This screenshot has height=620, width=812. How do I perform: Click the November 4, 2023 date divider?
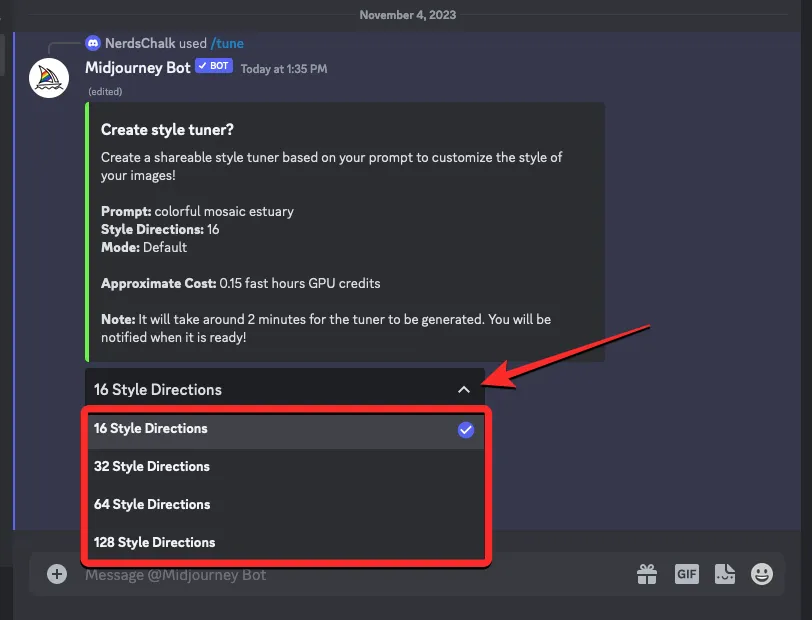point(408,15)
